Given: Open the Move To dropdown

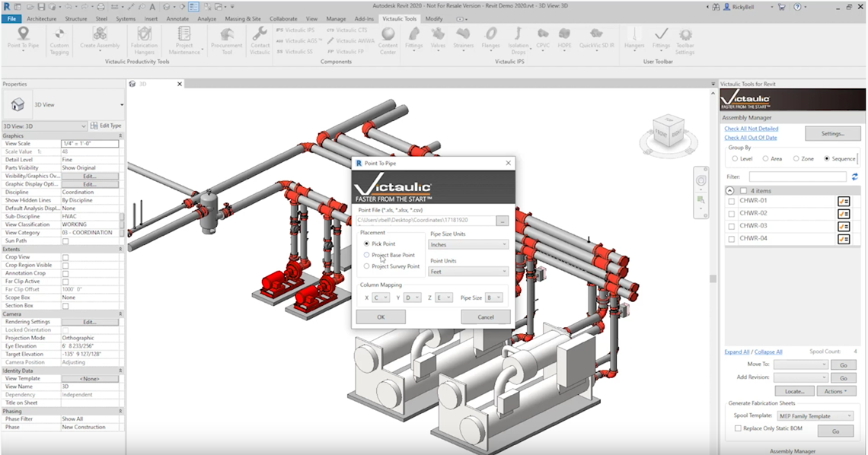Looking at the screenshot, I should [800, 365].
